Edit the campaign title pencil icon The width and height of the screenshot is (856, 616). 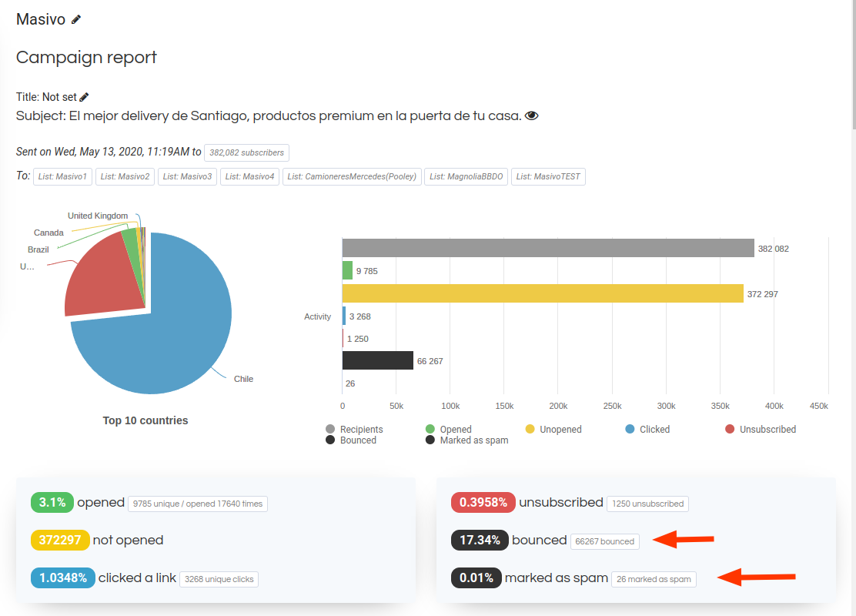[85, 97]
